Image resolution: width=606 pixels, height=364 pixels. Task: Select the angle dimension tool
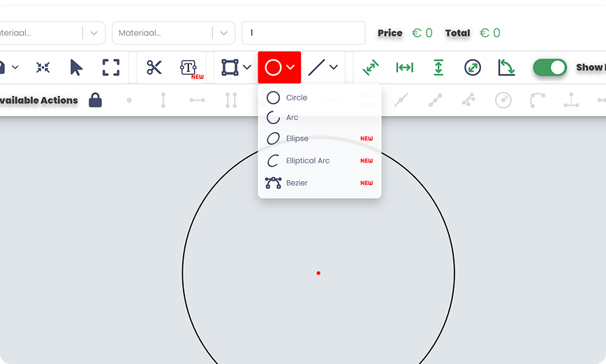[506, 68]
